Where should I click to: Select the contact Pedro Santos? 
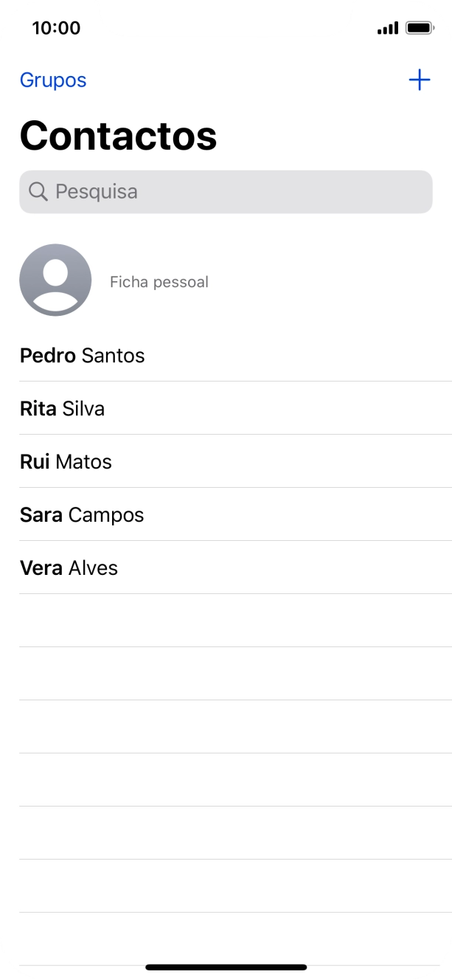pyautogui.click(x=83, y=355)
